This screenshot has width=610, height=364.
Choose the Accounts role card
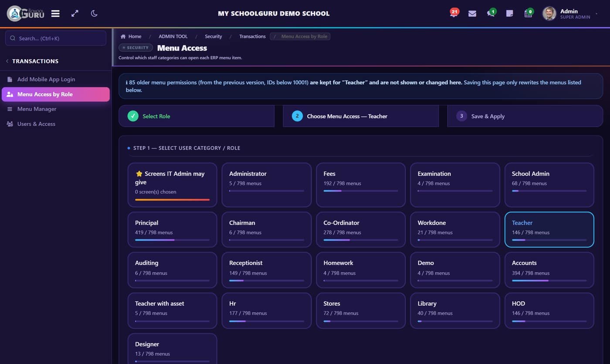tap(549, 270)
